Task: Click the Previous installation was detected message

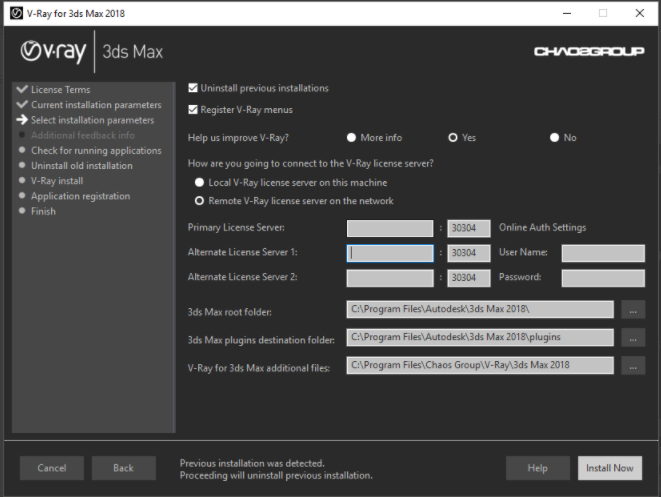Action: (252, 463)
